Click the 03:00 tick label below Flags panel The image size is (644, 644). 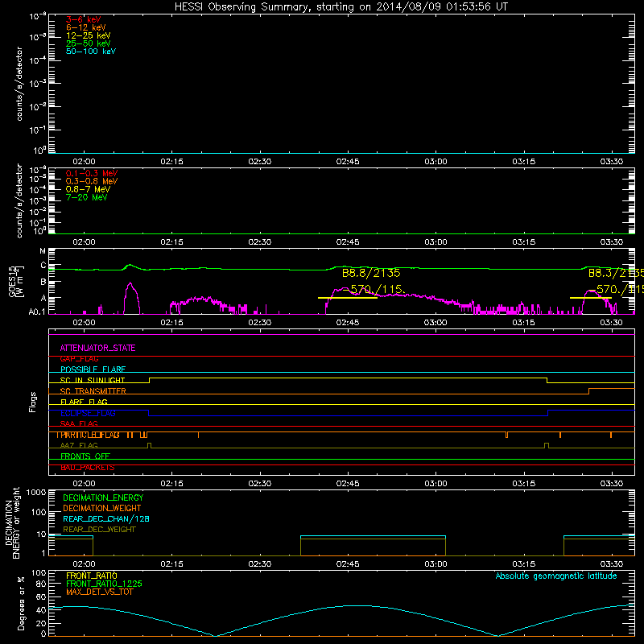coord(436,484)
